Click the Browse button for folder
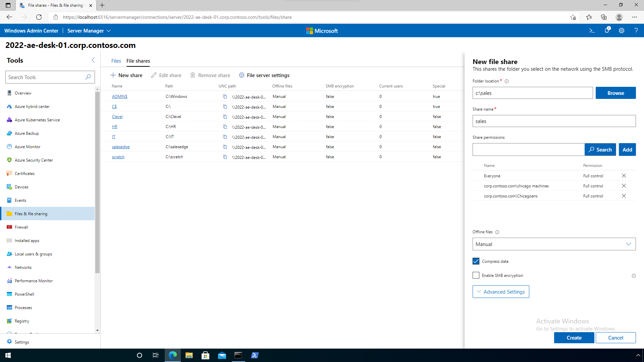The image size is (644, 362). [x=616, y=93]
